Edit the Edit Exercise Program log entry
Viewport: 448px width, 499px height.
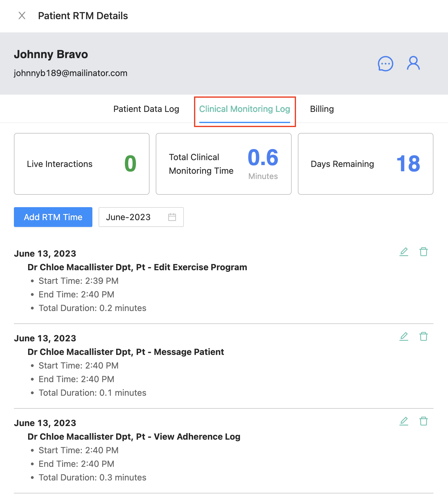coord(404,252)
